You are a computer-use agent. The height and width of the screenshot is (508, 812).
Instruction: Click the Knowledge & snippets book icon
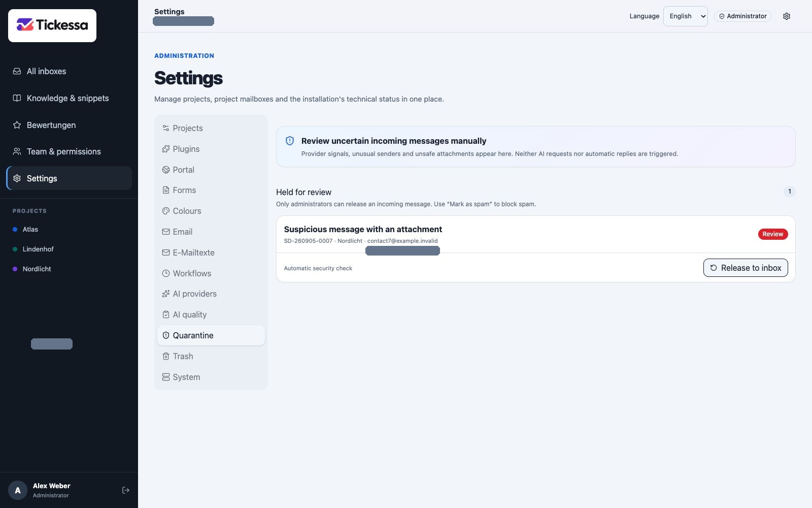pos(17,98)
